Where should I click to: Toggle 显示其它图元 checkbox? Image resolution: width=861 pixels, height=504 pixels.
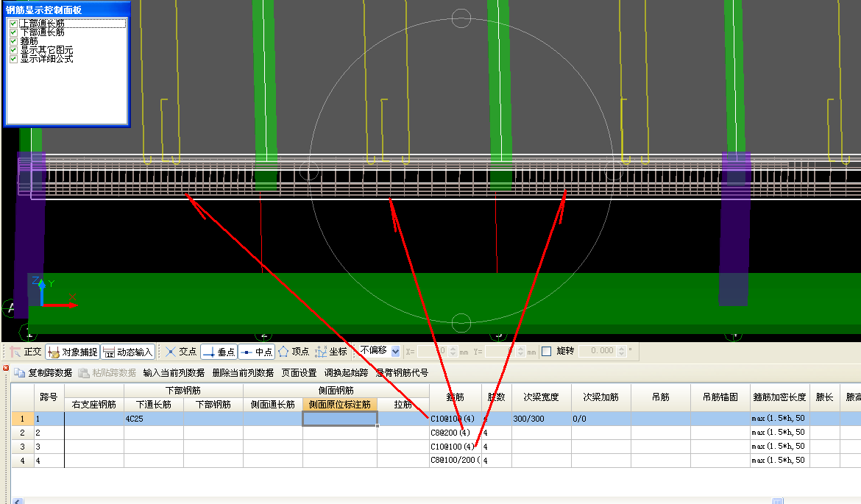pos(13,50)
